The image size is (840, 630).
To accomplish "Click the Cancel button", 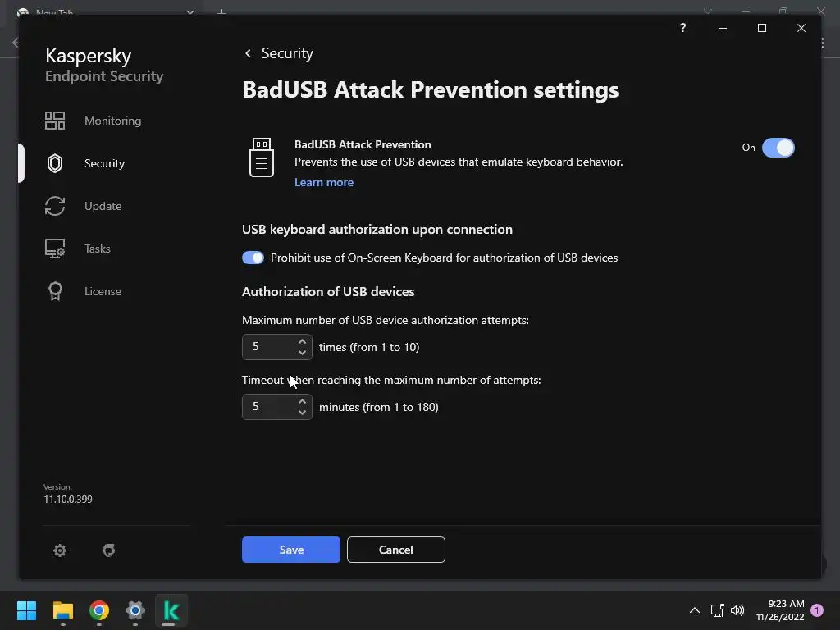I will tap(396, 550).
